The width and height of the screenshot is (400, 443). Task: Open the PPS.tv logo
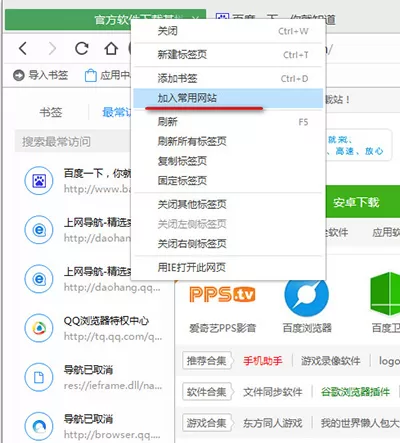coord(222,294)
